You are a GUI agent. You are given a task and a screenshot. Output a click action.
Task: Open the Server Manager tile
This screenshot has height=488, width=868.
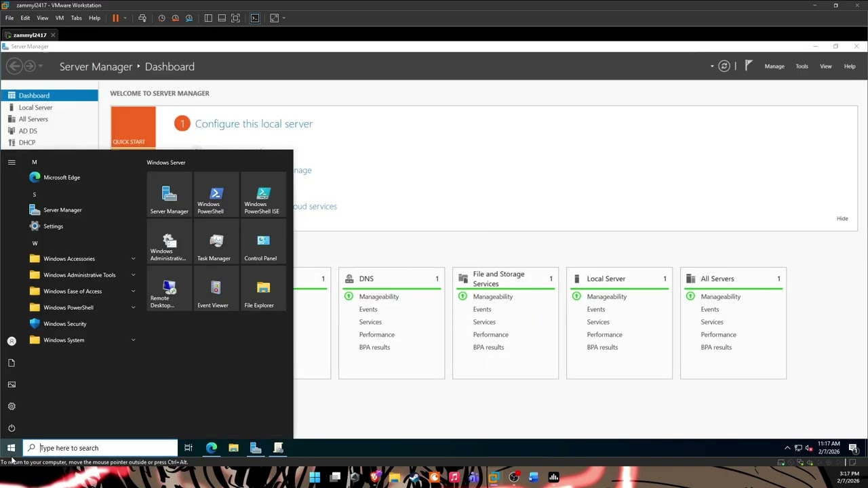170,195
